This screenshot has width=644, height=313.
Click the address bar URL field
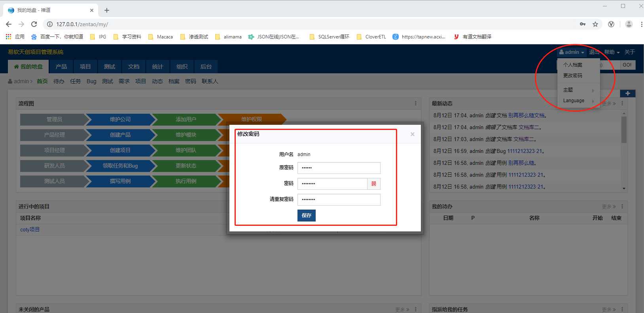pos(313,24)
